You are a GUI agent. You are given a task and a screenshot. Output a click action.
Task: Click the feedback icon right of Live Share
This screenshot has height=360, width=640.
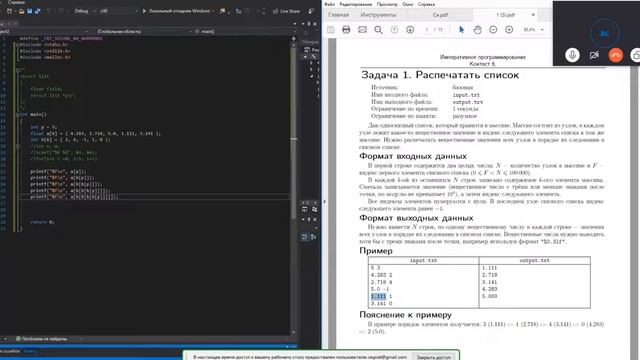coord(311,11)
